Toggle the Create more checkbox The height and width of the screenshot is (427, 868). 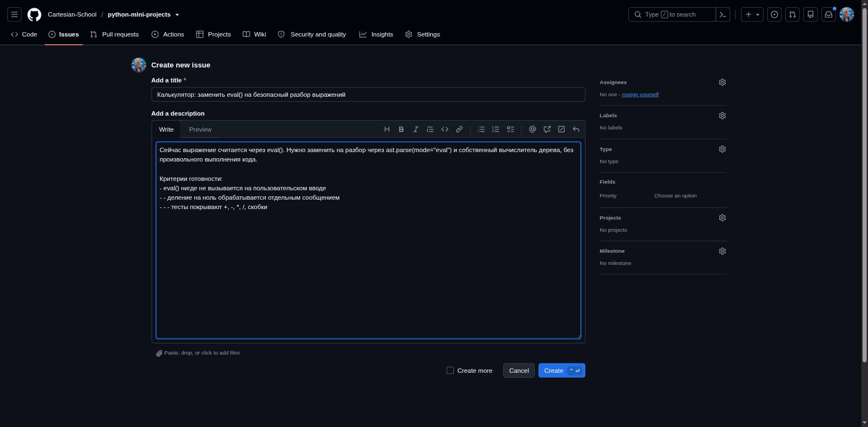pyautogui.click(x=450, y=371)
